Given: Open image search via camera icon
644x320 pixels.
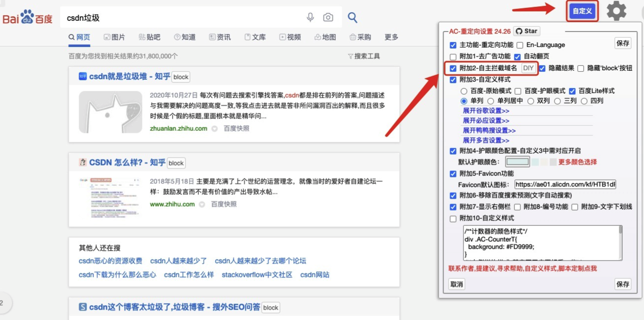Looking at the screenshot, I should [x=328, y=17].
